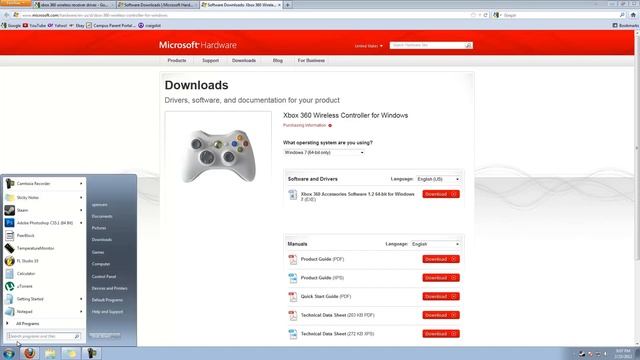Viewport: 640px width, 360px height.
Task: Click the Hardware site search magnifier
Action: tap(468, 45)
